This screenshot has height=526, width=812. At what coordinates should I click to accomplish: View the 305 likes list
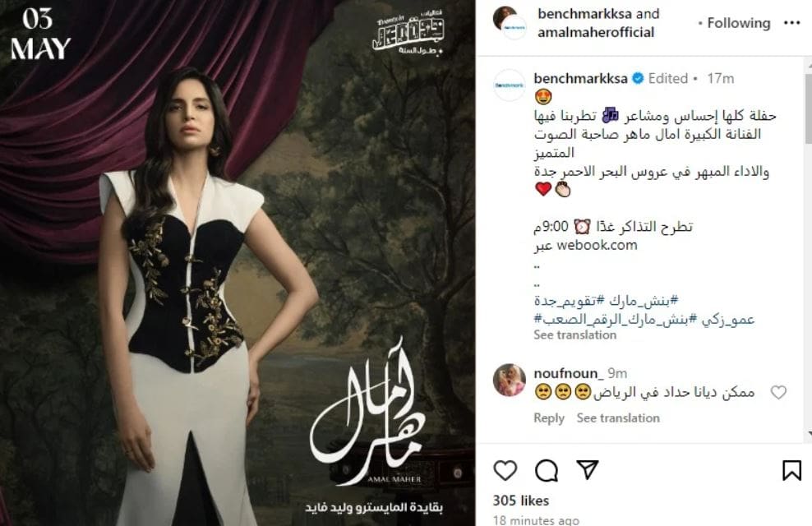(x=520, y=501)
